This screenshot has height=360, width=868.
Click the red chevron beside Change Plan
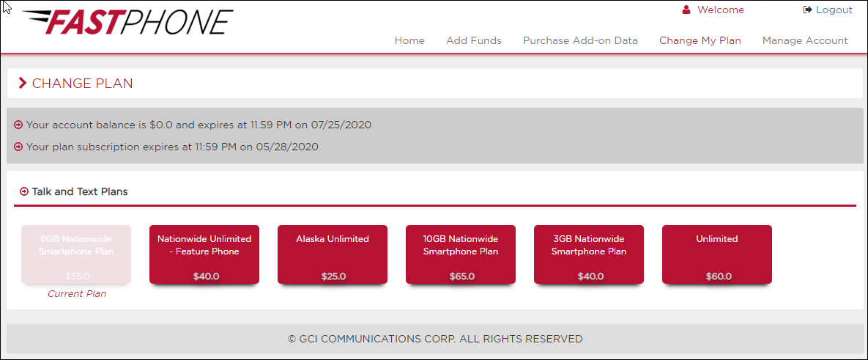click(x=23, y=83)
